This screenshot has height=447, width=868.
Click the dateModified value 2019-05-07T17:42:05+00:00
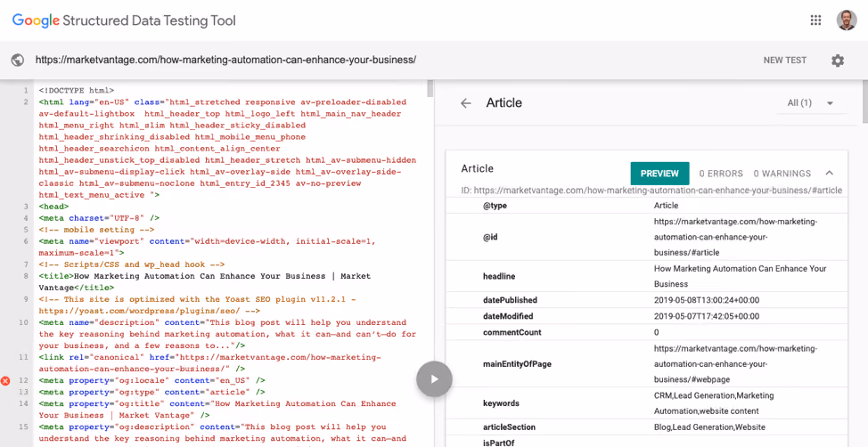(x=707, y=316)
